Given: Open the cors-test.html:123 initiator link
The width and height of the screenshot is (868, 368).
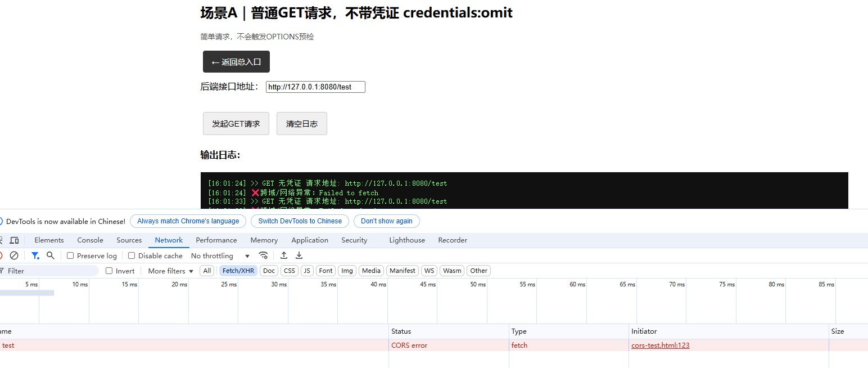Looking at the screenshot, I should point(661,345).
